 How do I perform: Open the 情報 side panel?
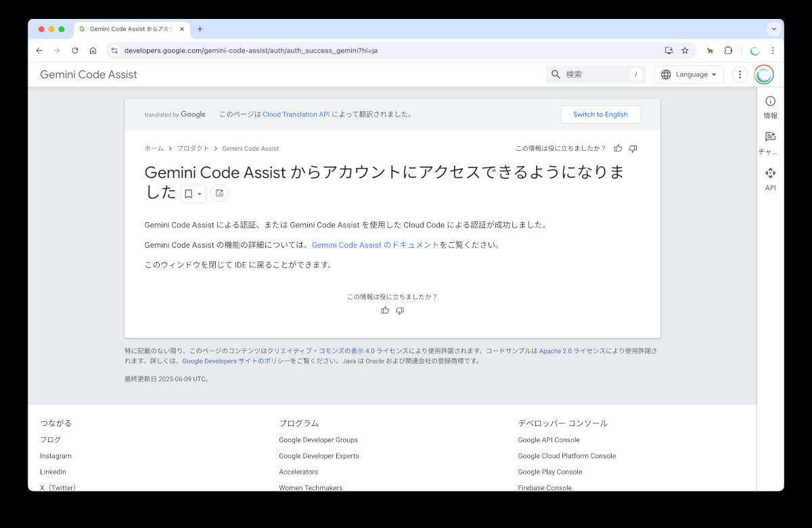tap(770, 107)
